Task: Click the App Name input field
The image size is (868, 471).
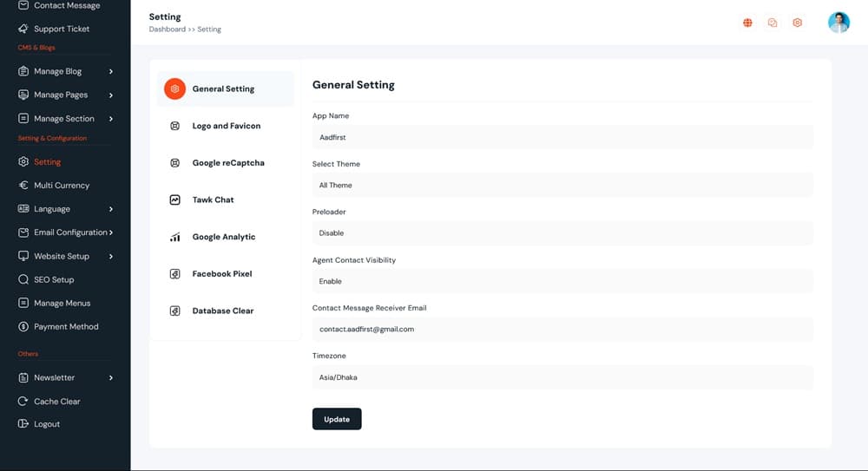Action: coord(562,137)
